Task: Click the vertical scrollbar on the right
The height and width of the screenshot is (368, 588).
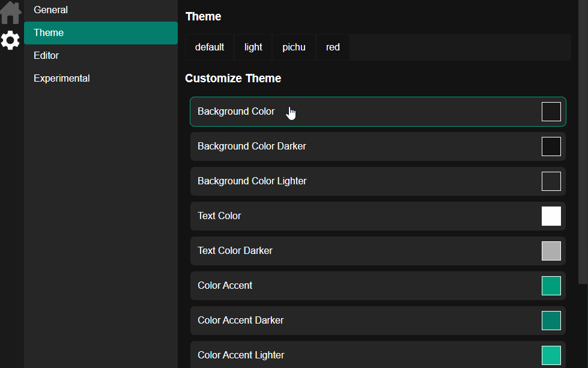Action: pyautogui.click(x=583, y=144)
